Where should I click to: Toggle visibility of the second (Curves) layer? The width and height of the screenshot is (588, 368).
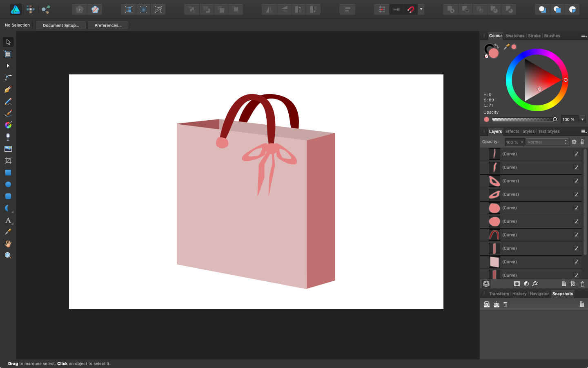[577, 195]
